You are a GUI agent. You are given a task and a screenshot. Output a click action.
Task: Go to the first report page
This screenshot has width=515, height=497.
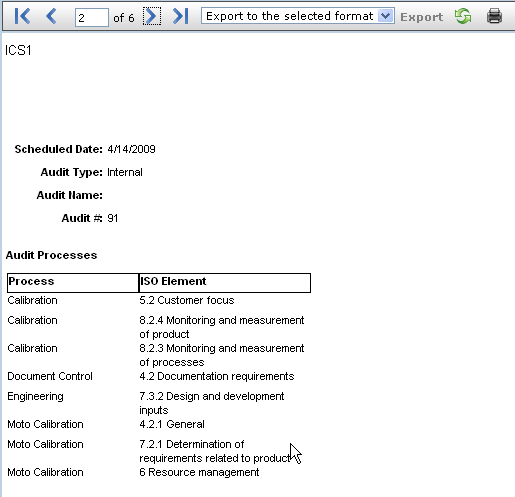coord(23,16)
